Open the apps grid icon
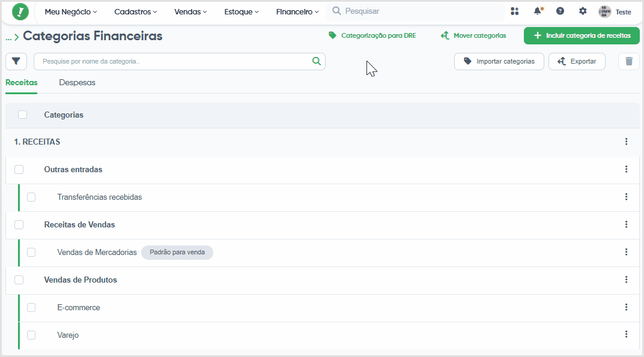The height and width of the screenshot is (357, 644). pos(515,11)
